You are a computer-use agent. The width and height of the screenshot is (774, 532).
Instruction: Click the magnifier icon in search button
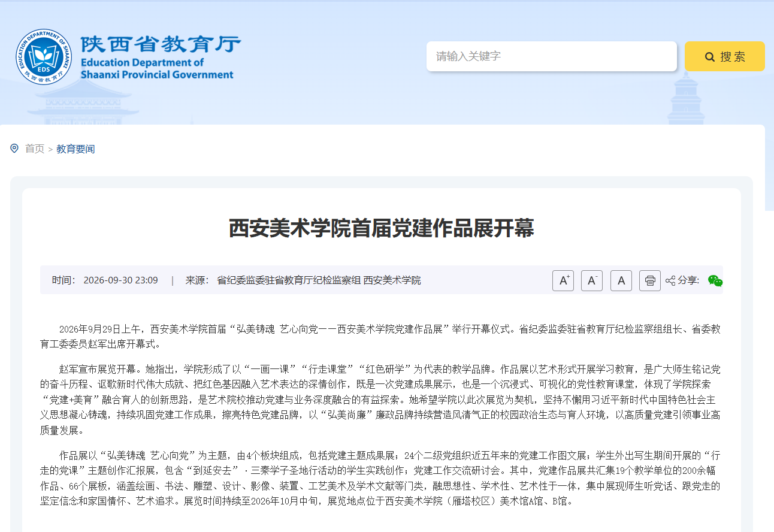(710, 57)
